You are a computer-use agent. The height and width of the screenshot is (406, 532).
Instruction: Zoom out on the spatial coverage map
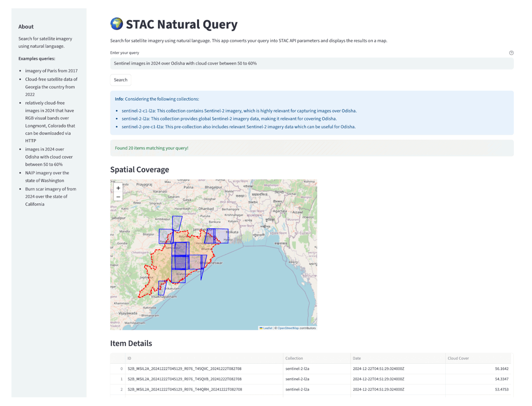118,197
